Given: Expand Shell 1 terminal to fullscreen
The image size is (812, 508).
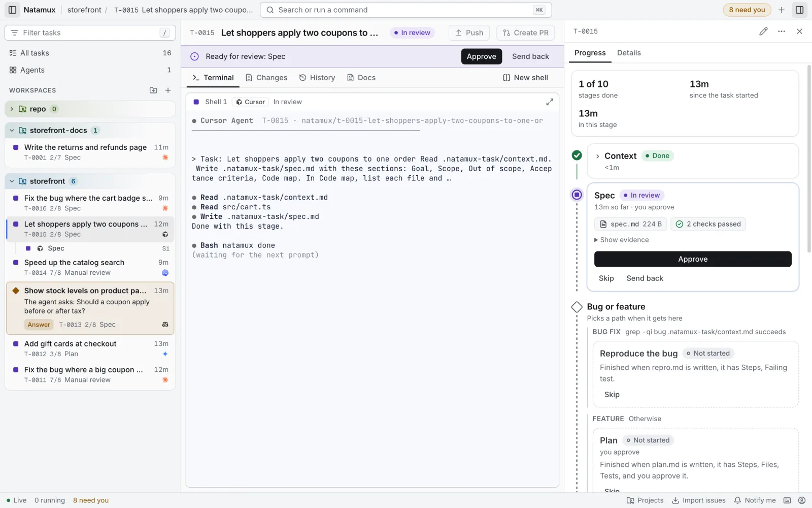Looking at the screenshot, I should tap(550, 102).
